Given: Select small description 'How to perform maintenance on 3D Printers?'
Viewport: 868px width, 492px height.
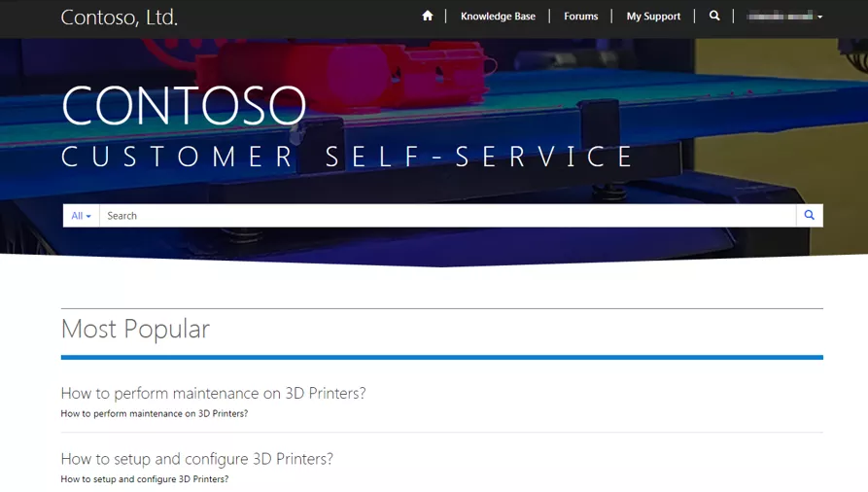Looking at the screenshot, I should 155,413.
